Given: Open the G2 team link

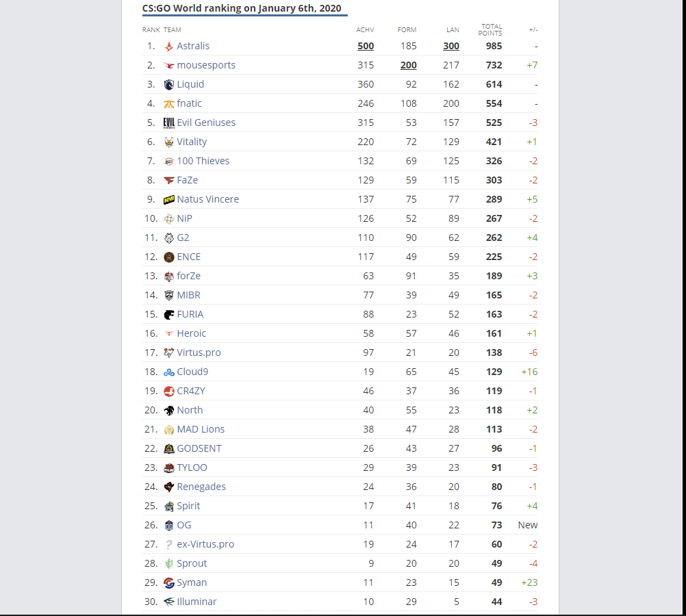Looking at the screenshot, I should [x=183, y=238].
